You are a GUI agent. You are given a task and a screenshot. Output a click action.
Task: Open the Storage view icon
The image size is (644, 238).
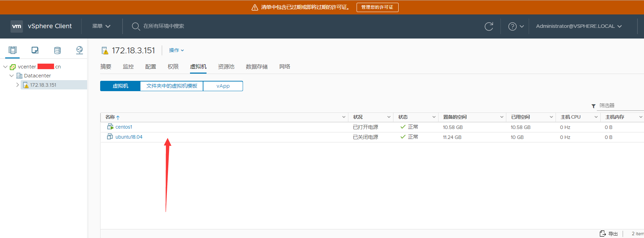tap(57, 50)
